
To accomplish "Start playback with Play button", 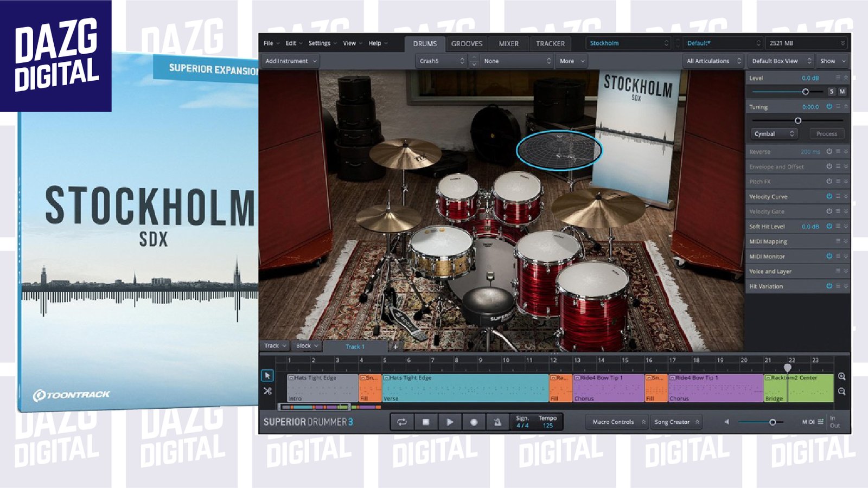I will pos(450,422).
